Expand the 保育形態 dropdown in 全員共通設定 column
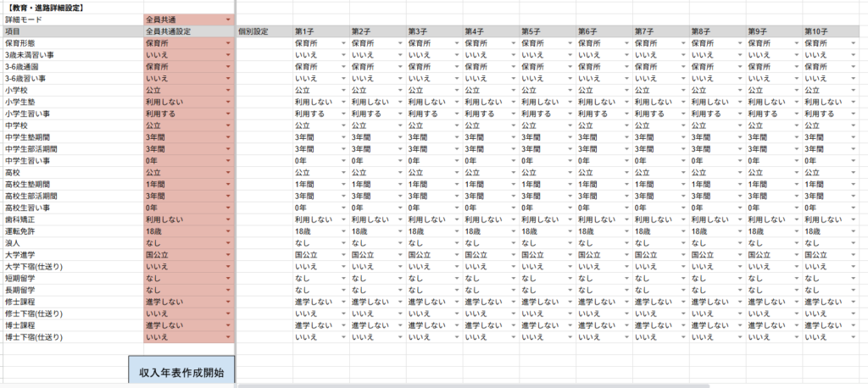The image size is (868, 388). point(228,42)
